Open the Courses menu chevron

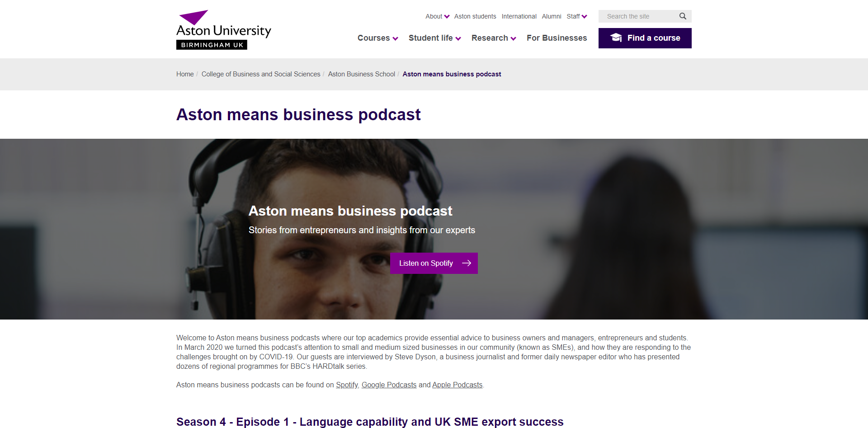395,39
